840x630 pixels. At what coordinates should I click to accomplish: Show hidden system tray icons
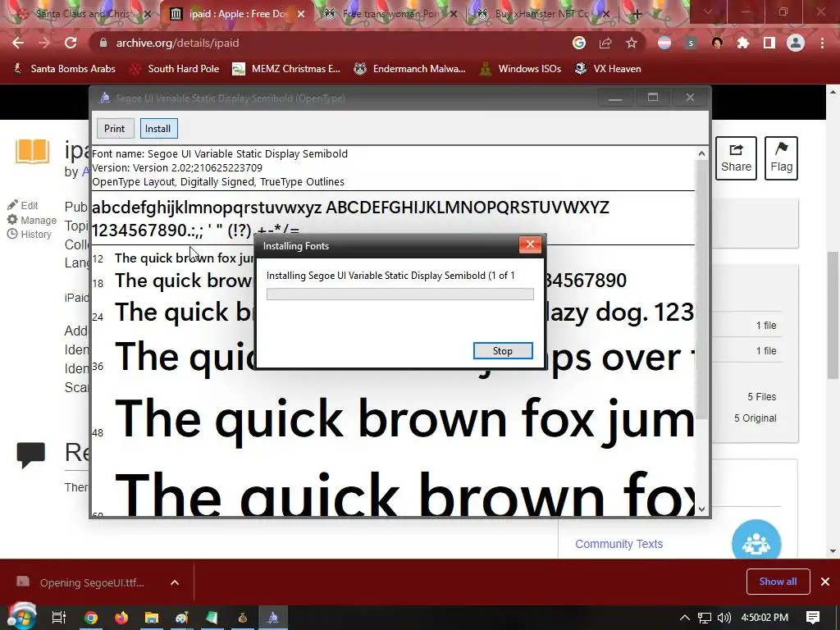point(684,618)
